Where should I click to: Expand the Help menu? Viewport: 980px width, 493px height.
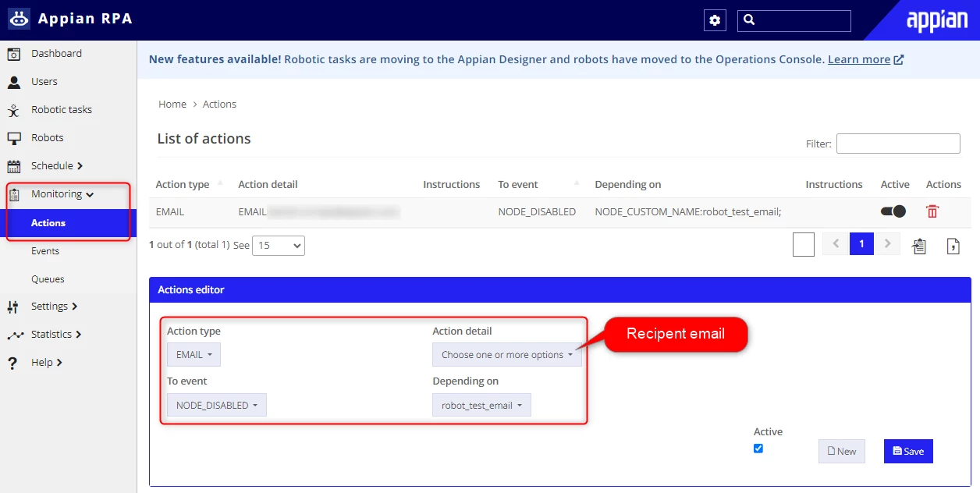click(47, 363)
